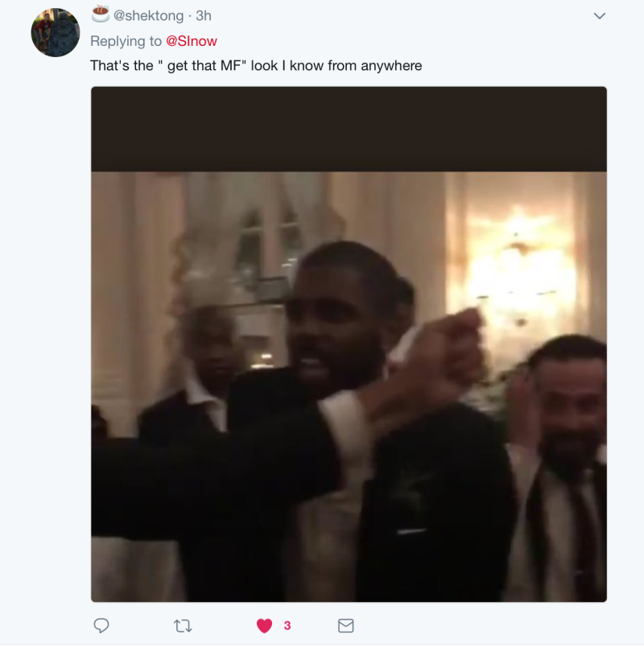Click the reply speech bubble icon
Viewport: 644px width, 647px height.
pos(101,625)
